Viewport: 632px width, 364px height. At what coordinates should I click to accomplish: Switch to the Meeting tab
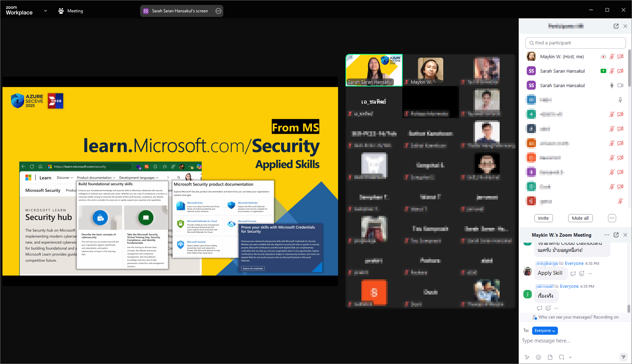click(x=71, y=11)
